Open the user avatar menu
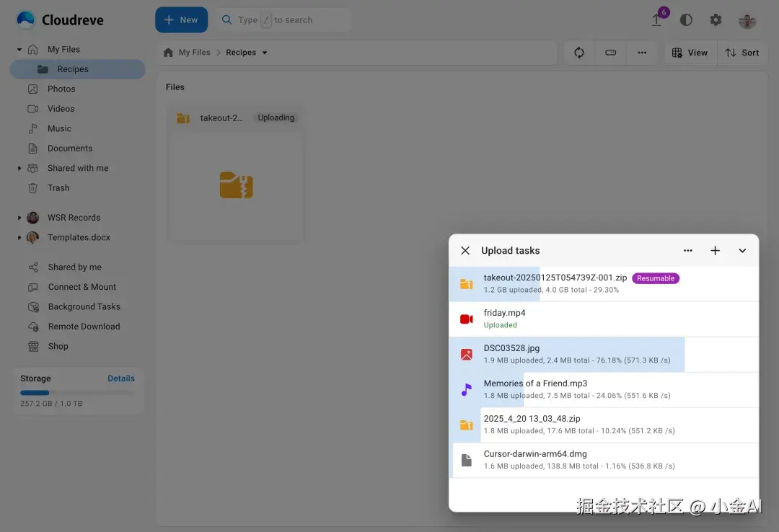The height and width of the screenshot is (532, 779). coord(747,20)
